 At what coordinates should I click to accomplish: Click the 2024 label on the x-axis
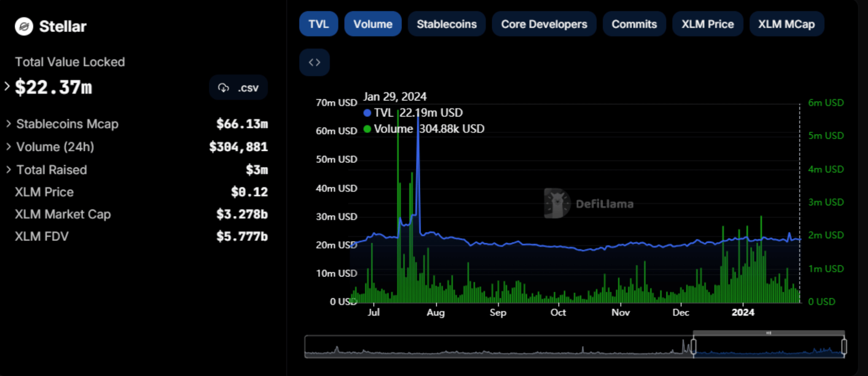click(x=743, y=313)
